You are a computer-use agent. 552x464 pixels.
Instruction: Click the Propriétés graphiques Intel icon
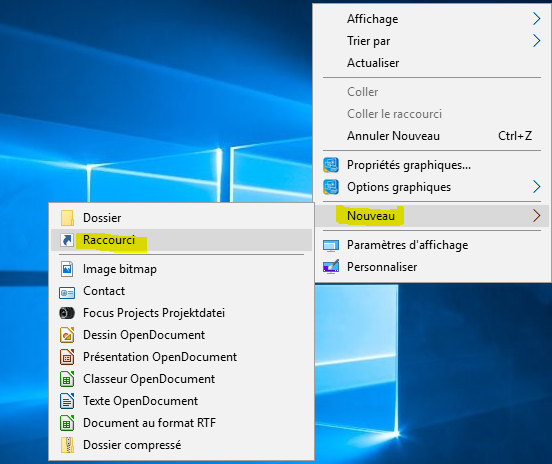331,165
